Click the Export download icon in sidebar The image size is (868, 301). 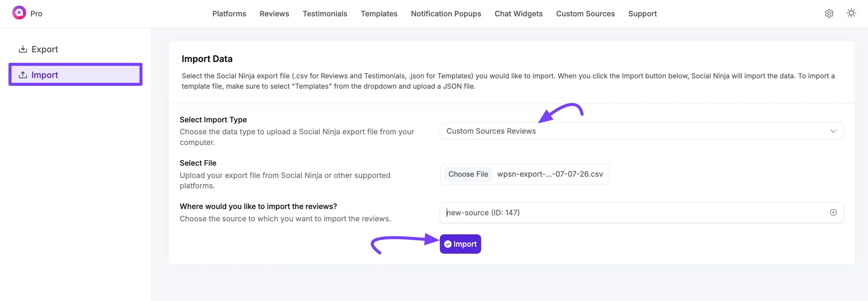pos(23,49)
